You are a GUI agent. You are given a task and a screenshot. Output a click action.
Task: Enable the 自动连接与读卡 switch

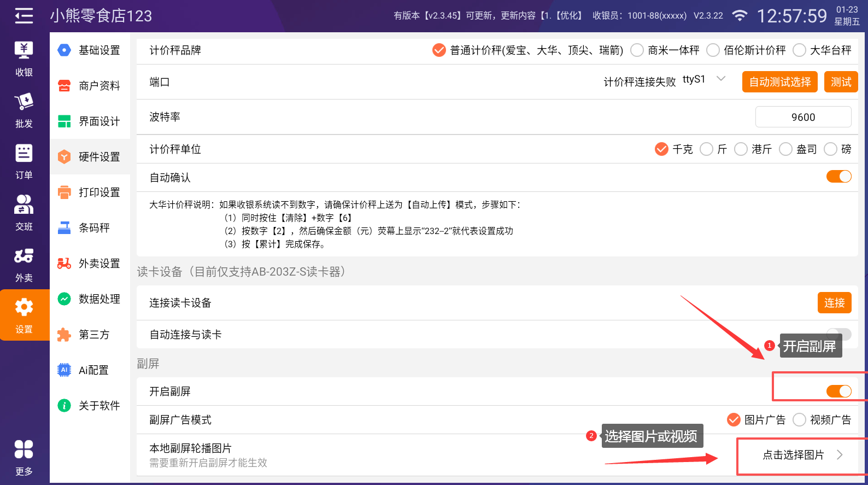838,334
